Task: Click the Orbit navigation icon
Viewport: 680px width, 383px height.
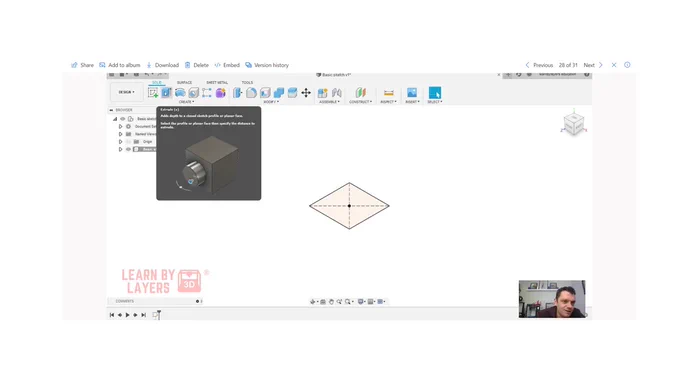Action: click(312, 301)
